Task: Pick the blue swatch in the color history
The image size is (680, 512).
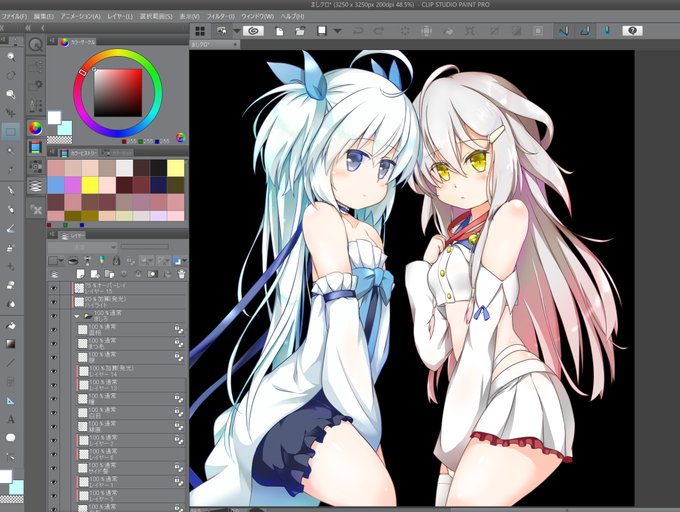Action: tap(56, 185)
